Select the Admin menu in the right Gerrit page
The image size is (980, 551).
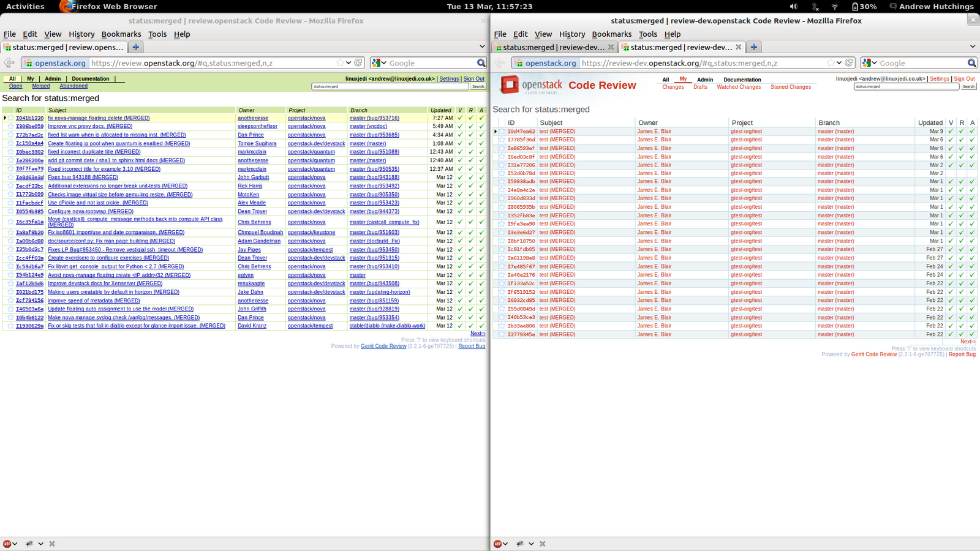(x=705, y=80)
